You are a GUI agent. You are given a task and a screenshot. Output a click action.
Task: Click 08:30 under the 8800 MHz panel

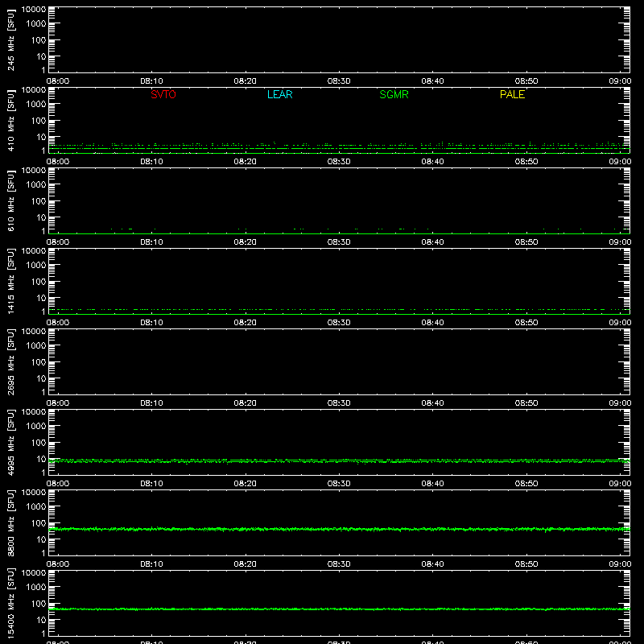tap(339, 564)
